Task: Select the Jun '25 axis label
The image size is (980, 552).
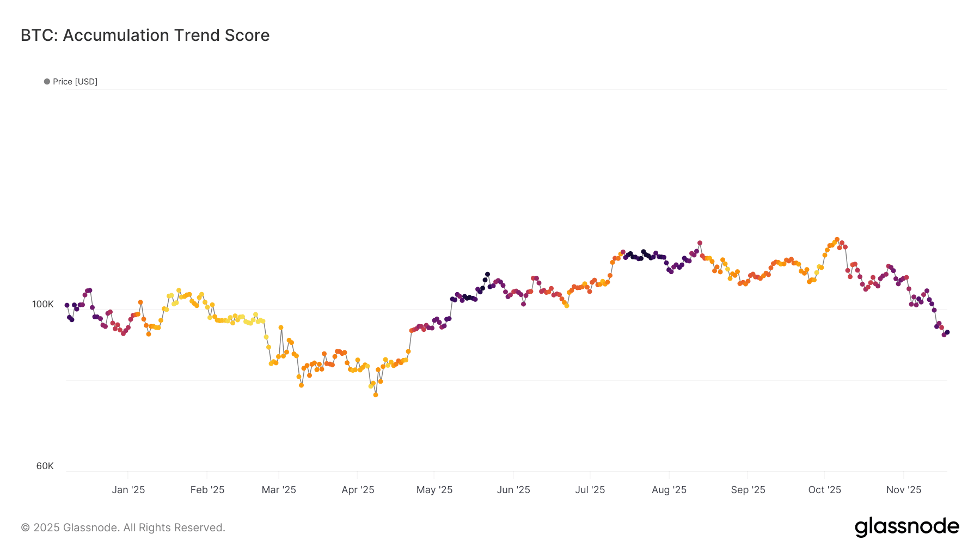Action: (x=513, y=490)
